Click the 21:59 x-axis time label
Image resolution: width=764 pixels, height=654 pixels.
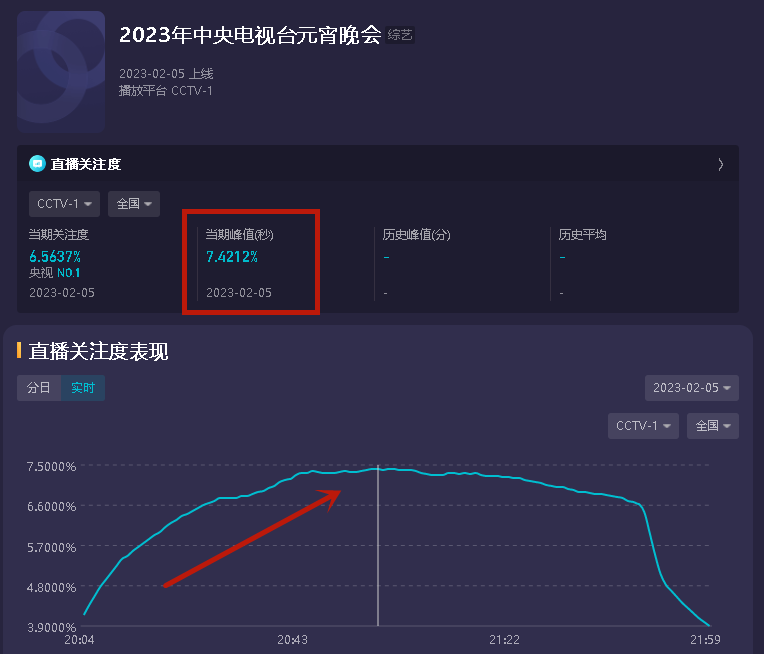(x=705, y=639)
